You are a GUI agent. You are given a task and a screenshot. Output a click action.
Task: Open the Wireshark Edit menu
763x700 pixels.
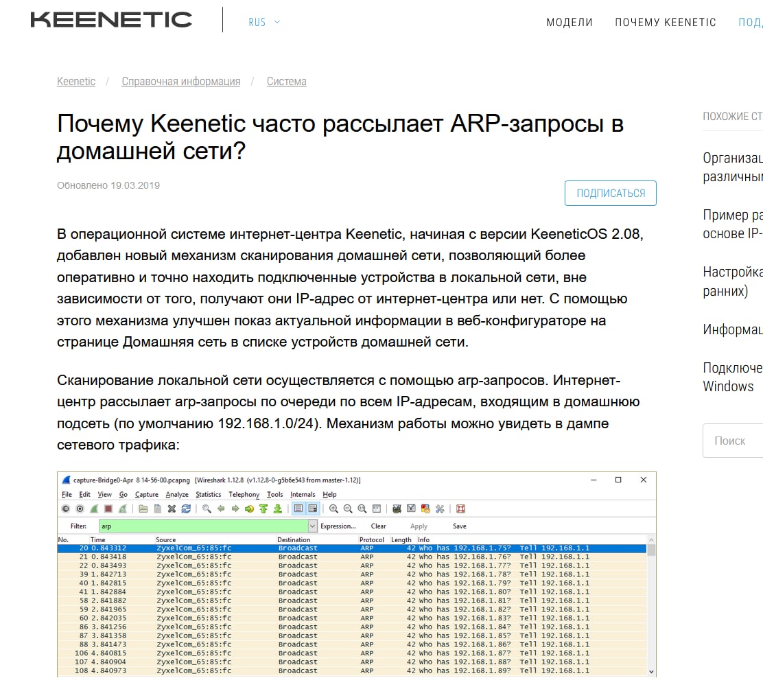click(x=84, y=494)
